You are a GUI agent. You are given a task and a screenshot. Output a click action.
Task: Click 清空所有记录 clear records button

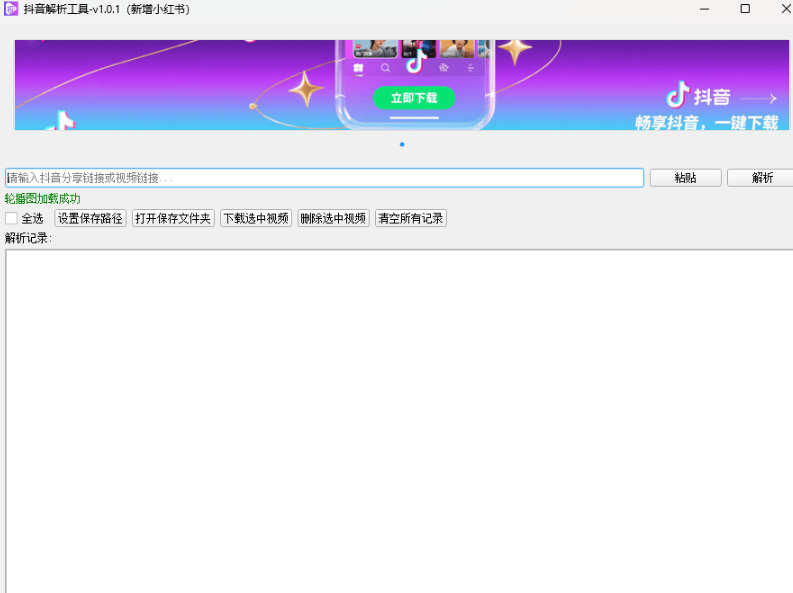[x=411, y=218]
